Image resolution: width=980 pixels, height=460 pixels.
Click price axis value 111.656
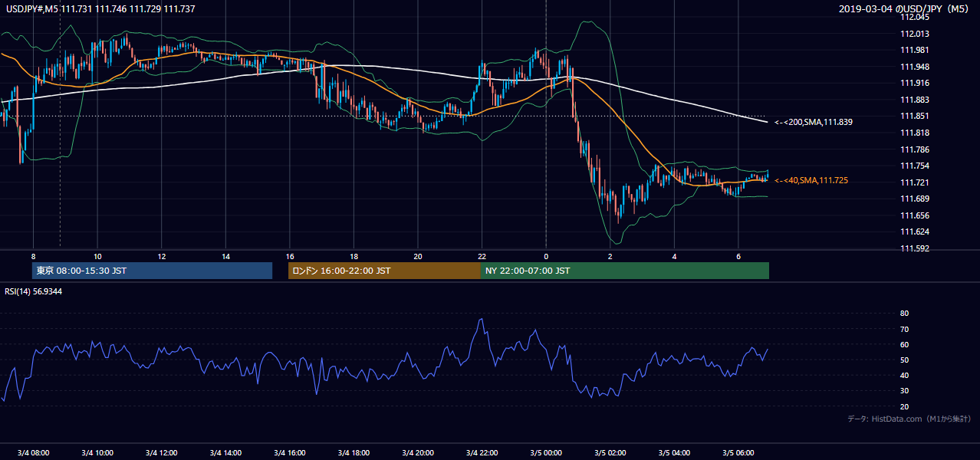[916, 215]
